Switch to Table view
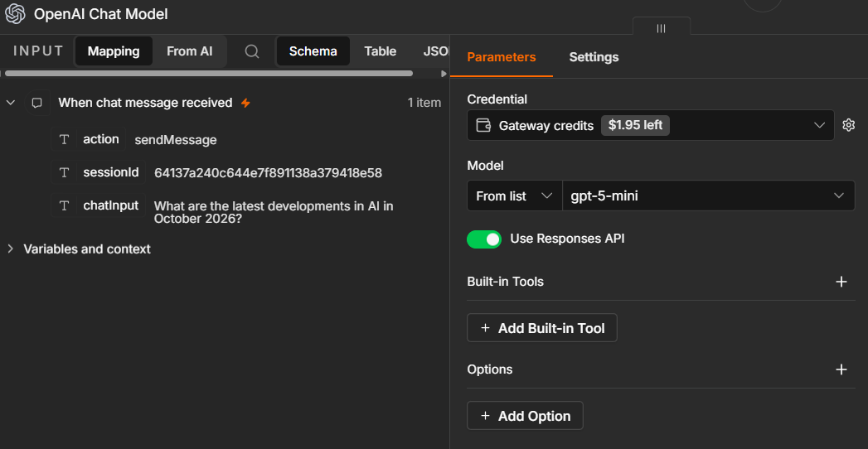The height and width of the screenshot is (449, 868). (x=380, y=51)
